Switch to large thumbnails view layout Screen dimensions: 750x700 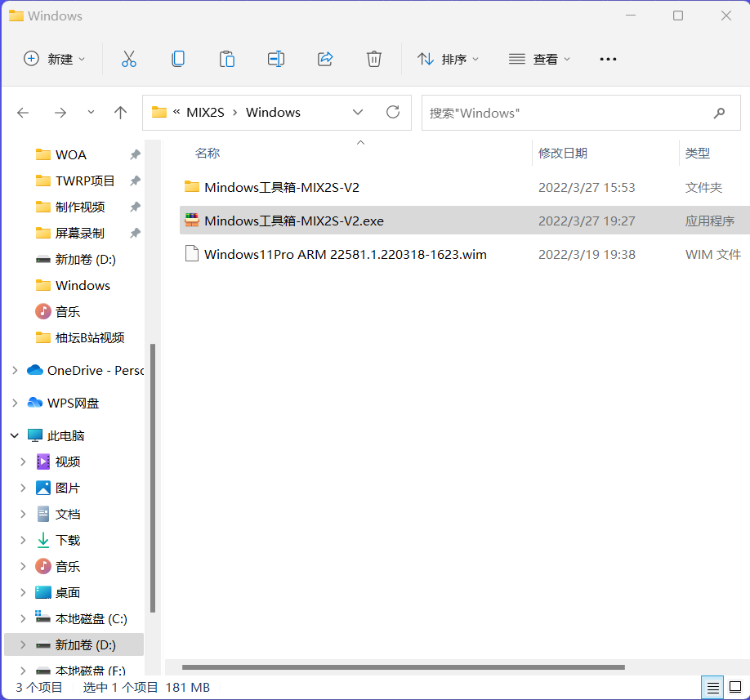tap(736, 687)
